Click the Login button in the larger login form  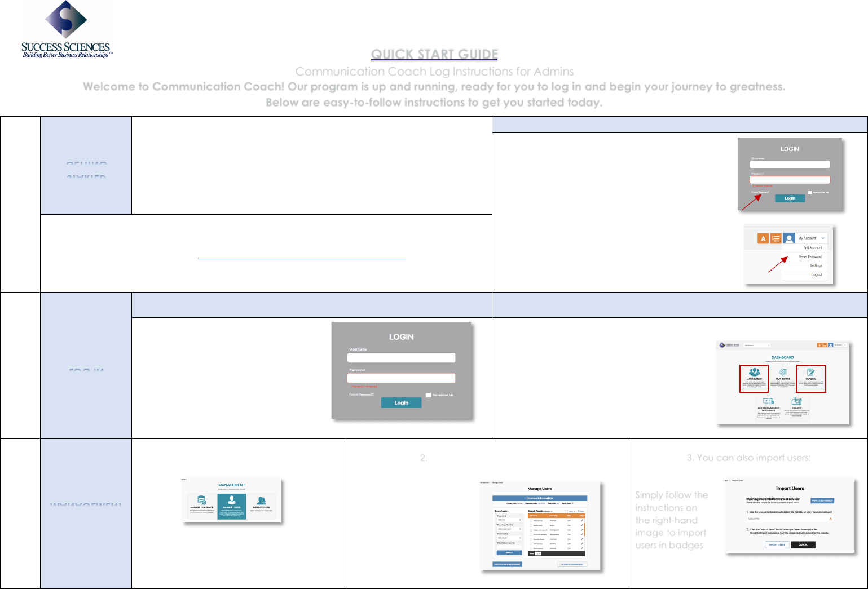(x=401, y=402)
